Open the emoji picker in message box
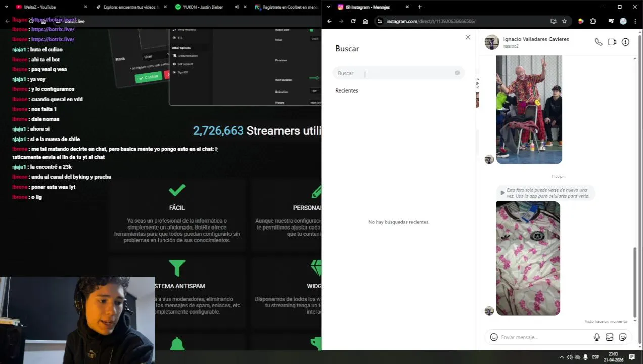The image size is (643, 364). pos(494,337)
